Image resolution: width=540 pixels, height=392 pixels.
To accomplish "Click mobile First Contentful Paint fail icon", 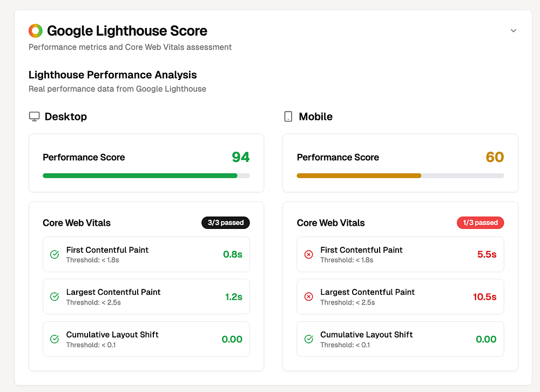I will point(309,254).
